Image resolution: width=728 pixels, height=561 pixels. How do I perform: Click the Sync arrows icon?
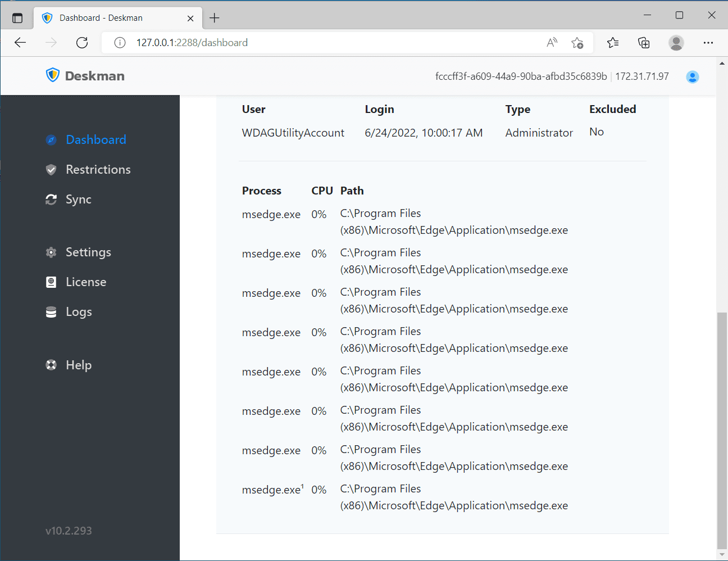51,200
